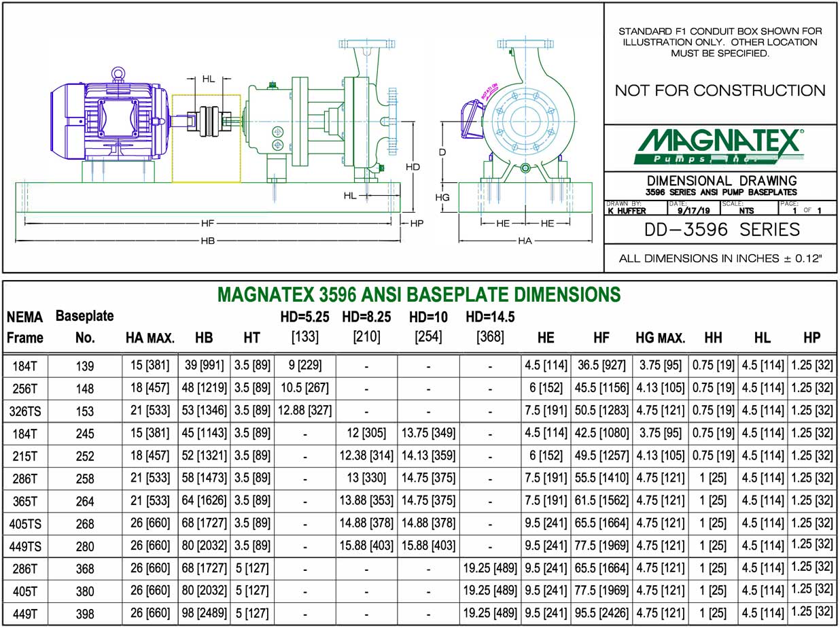Click the "HG MAX." column header
The width and height of the screenshot is (840, 628).
661,338
